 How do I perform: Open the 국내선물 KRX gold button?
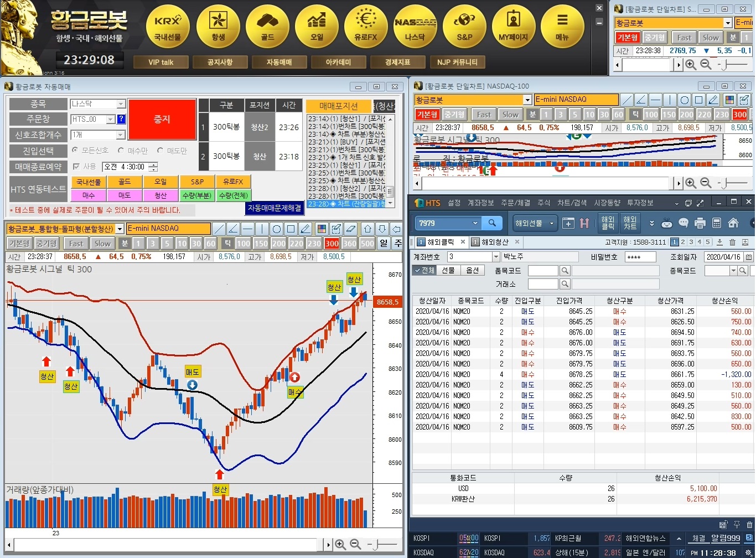(x=168, y=26)
